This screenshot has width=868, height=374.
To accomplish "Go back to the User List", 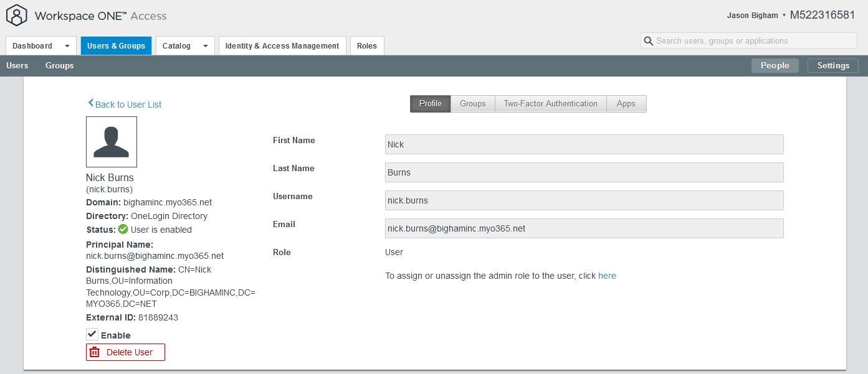I will click(124, 105).
